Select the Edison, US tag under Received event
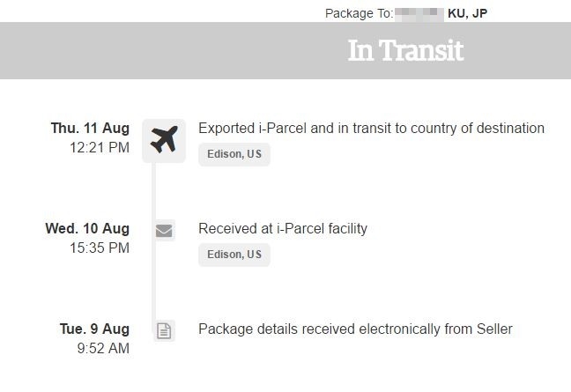This screenshot has height=392, width=571. [234, 255]
